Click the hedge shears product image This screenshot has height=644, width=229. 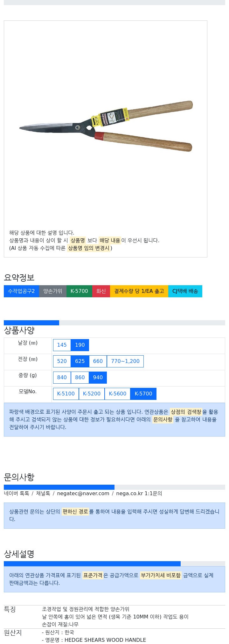106,126
